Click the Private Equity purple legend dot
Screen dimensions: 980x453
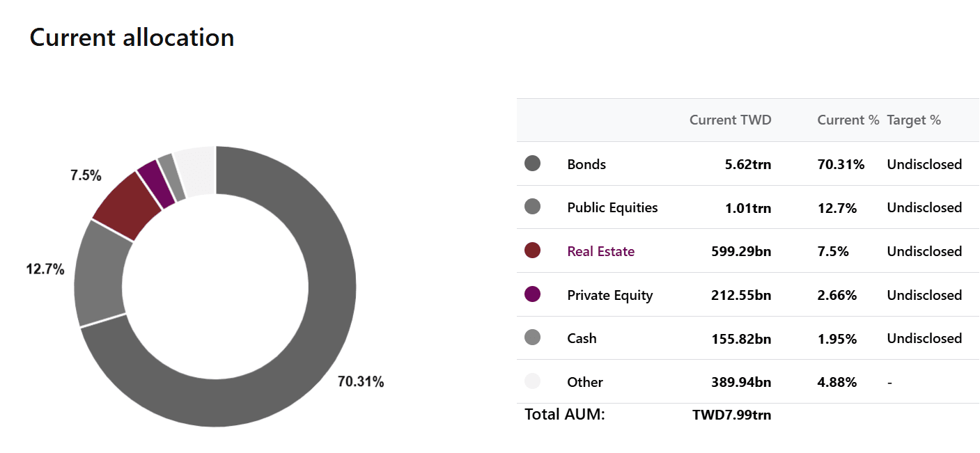pos(532,294)
